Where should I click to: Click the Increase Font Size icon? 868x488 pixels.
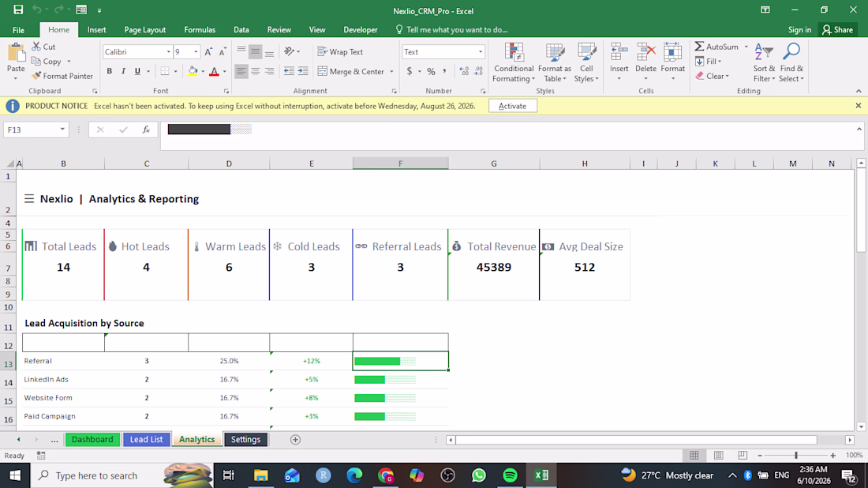pos(208,52)
